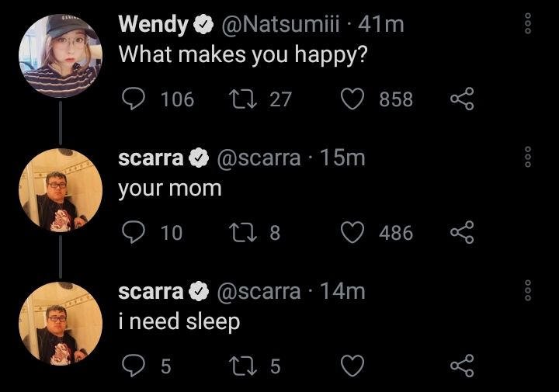This screenshot has width=559, height=392.
Task: Like scarra's "your mom" tweet
Action: coord(353,233)
